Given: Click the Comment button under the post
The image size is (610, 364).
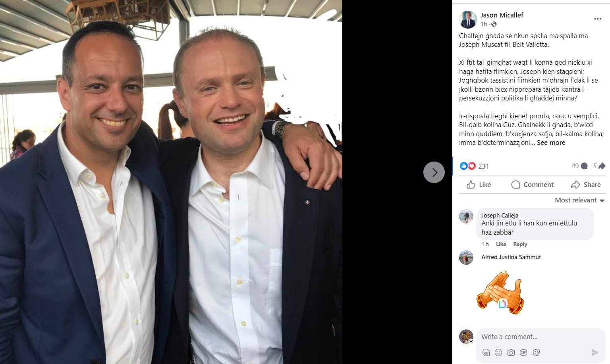Looking at the screenshot, I should 532,185.
